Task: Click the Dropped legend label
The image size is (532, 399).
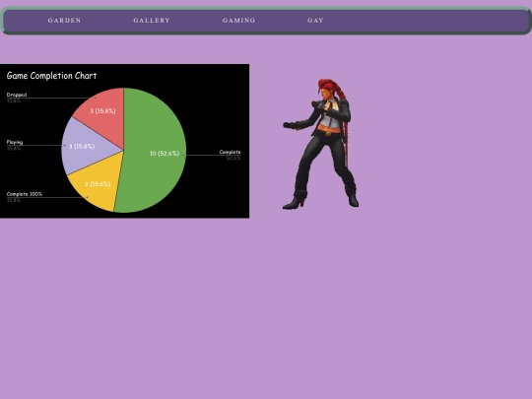Action: (x=17, y=95)
